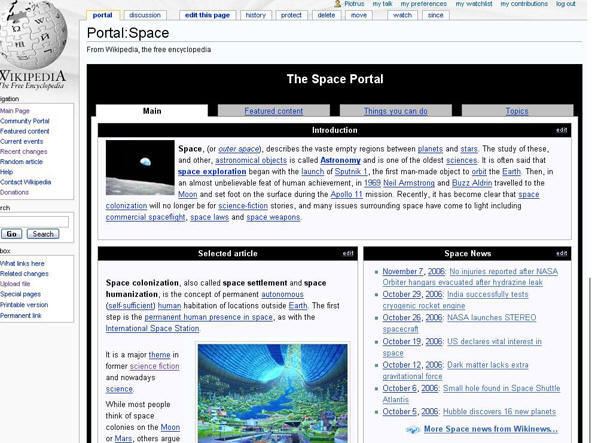The height and width of the screenshot is (443, 598).
Task: Follow the space weapons link
Action: (x=273, y=217)
